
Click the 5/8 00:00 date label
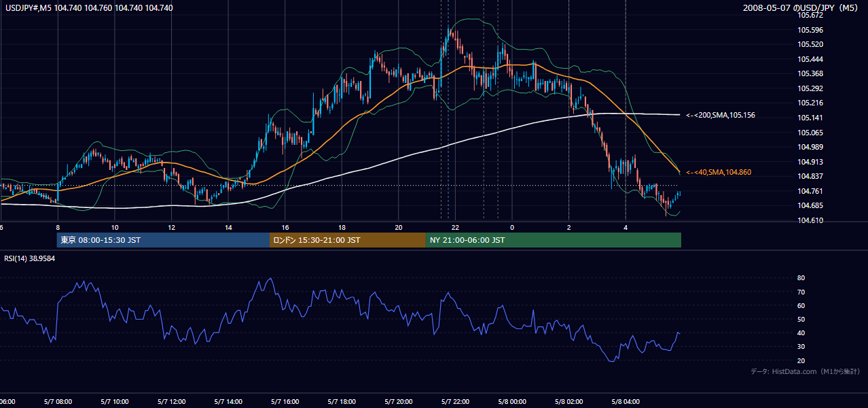[x=512, y=401]
